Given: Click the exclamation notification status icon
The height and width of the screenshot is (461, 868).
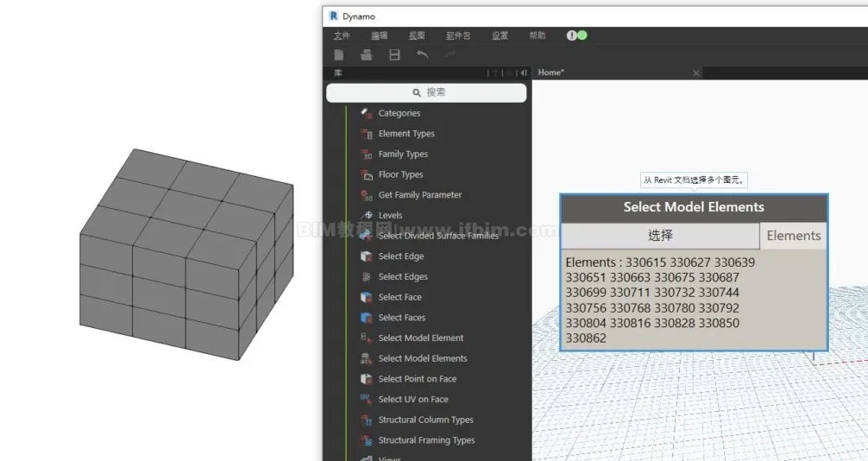Looking at the screenshot, I should point(571,35).
